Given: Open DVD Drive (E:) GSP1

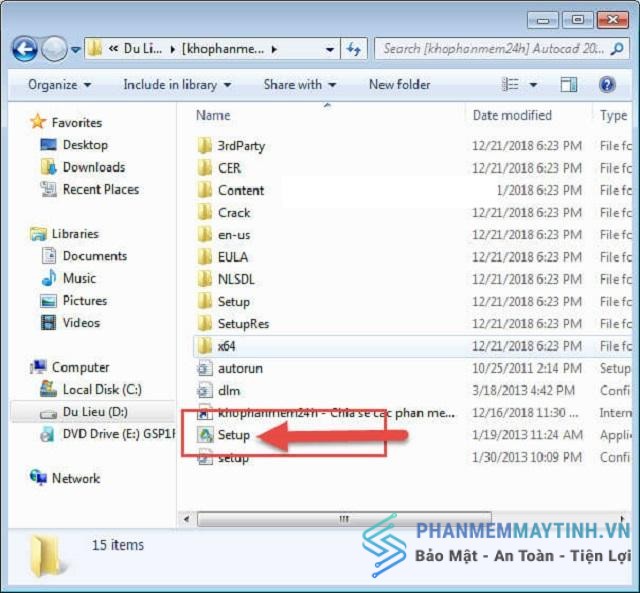Looking at the screenshot, I should tap(119, 434).
